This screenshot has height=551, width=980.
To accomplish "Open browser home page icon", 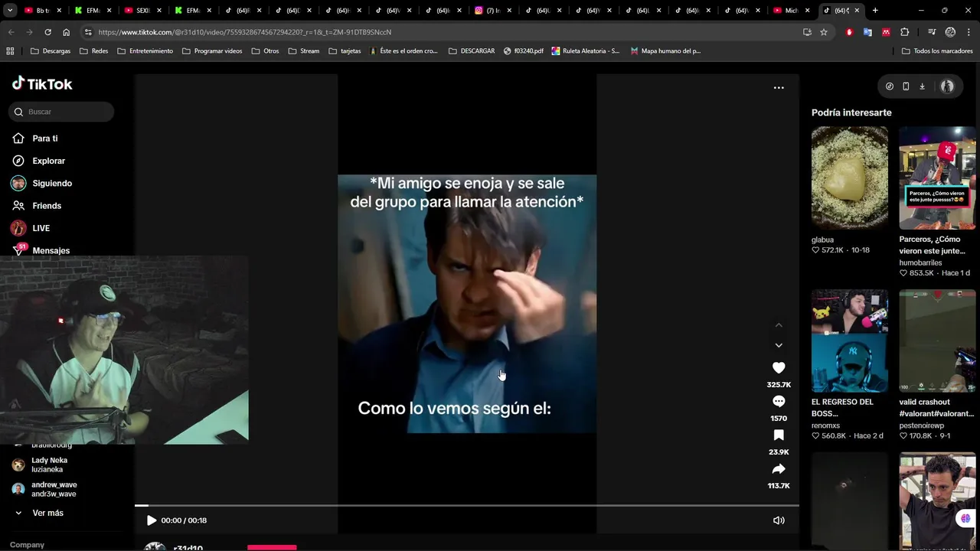I will pyautogui.click(x=66, y=32).
